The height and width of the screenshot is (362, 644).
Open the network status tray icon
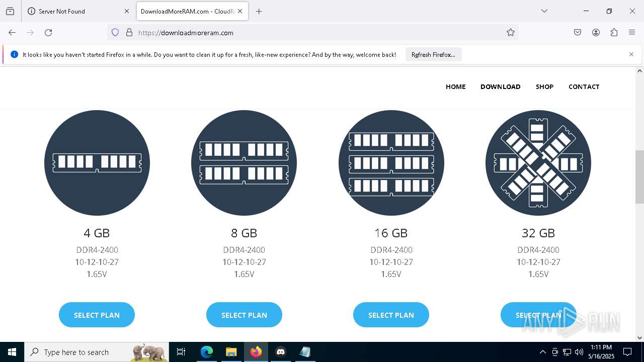point(567,352)
